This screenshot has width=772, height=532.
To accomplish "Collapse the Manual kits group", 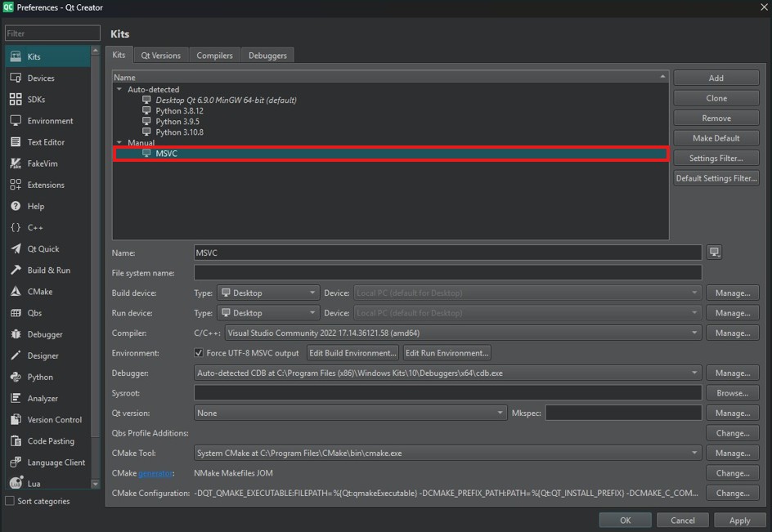I will 119,143.
